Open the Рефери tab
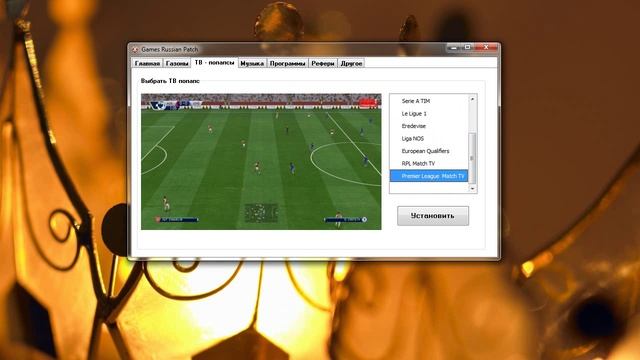Viewport: 640px width, 360px height. coord(322,63)
